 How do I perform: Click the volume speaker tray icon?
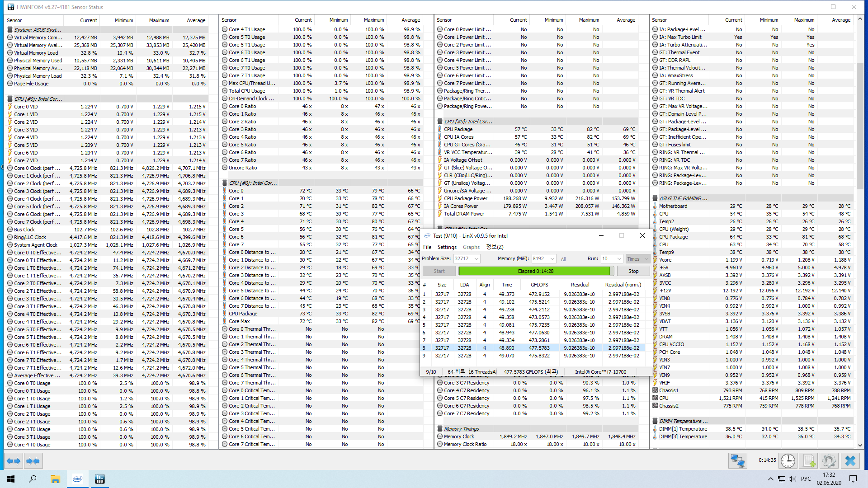point(792,479)
